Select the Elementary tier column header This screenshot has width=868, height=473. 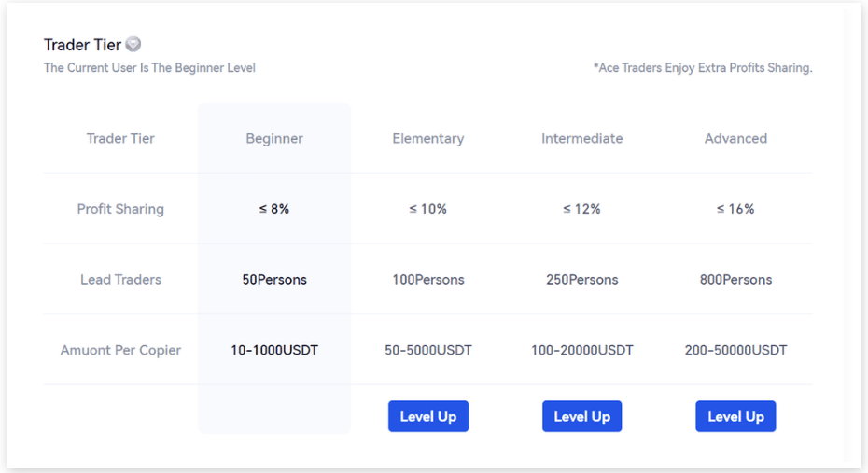[x=428, y=138]
